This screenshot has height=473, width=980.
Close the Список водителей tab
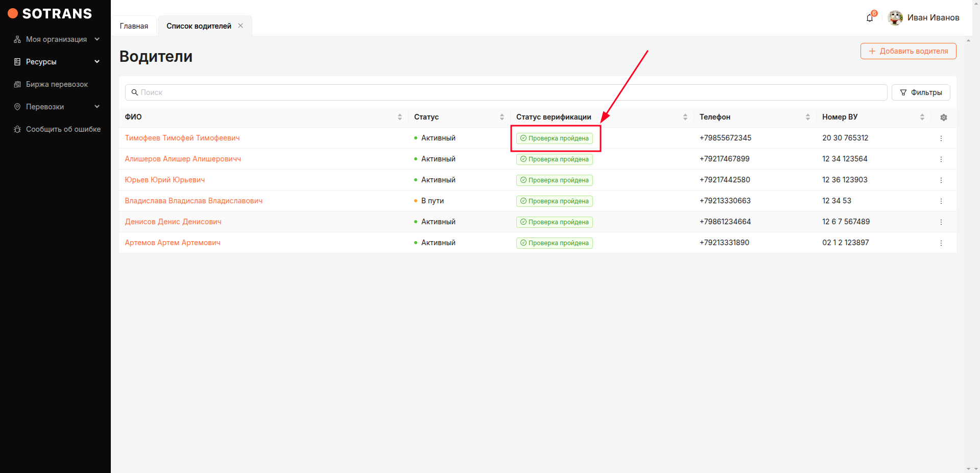pyautogui.click(x=241, y=26)
